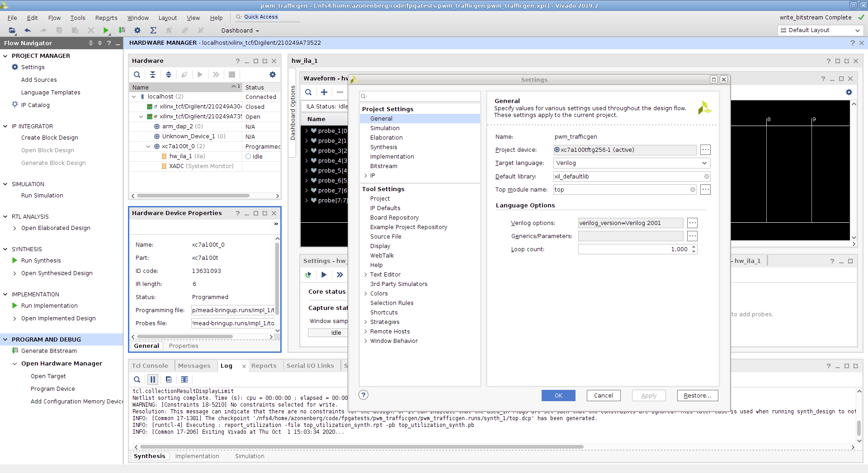Click Search icon in Hardware panel

point(137,75)
